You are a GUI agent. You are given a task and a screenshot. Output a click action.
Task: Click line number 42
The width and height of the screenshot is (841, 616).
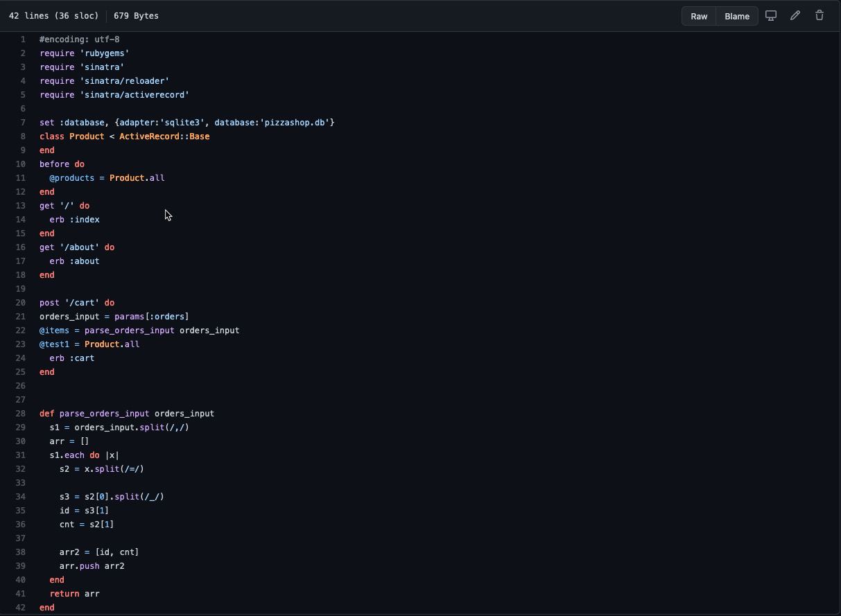click(x=21, y=608)
